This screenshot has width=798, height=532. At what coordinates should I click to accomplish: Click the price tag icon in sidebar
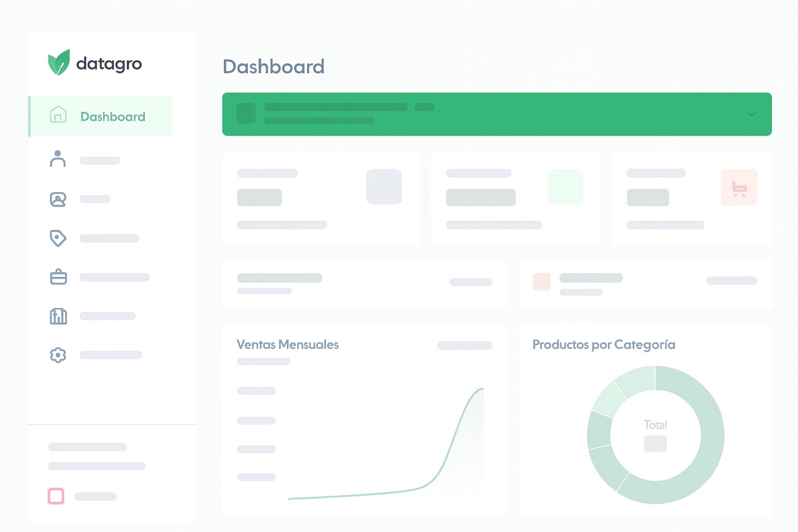coord(58,238)
